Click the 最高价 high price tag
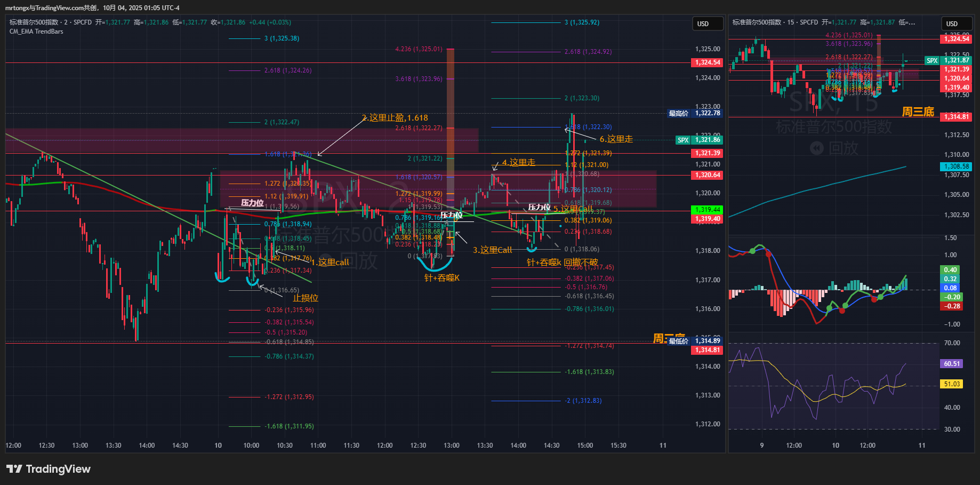Screen dimensions: 980x485 pos(678,113)
